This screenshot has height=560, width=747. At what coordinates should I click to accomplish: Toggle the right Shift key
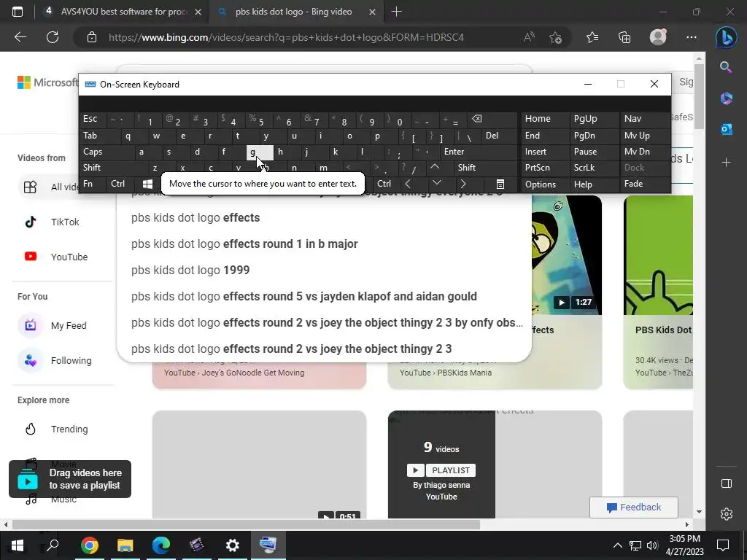click(x=485, y=168)
